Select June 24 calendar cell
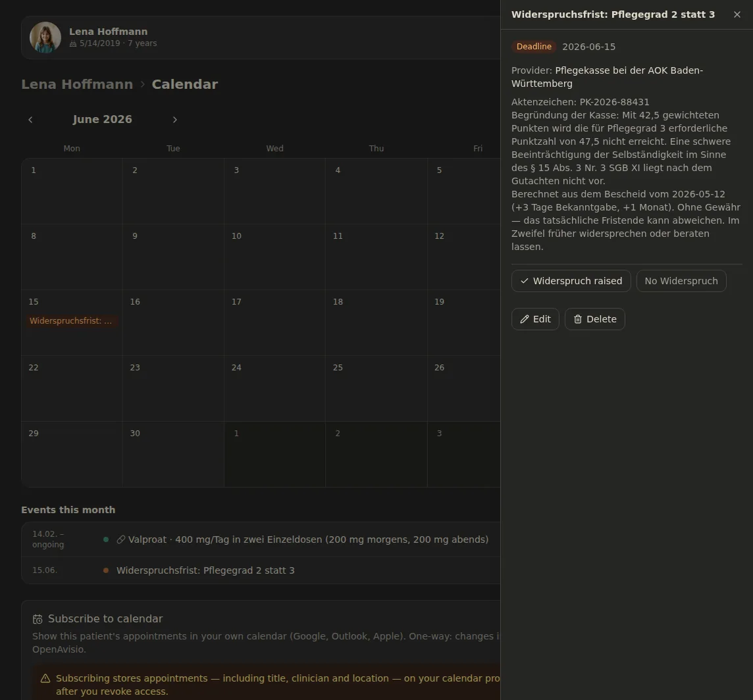The width and height of the screenshot is (753, 700). pyautogui.click(x=274, y=388)
